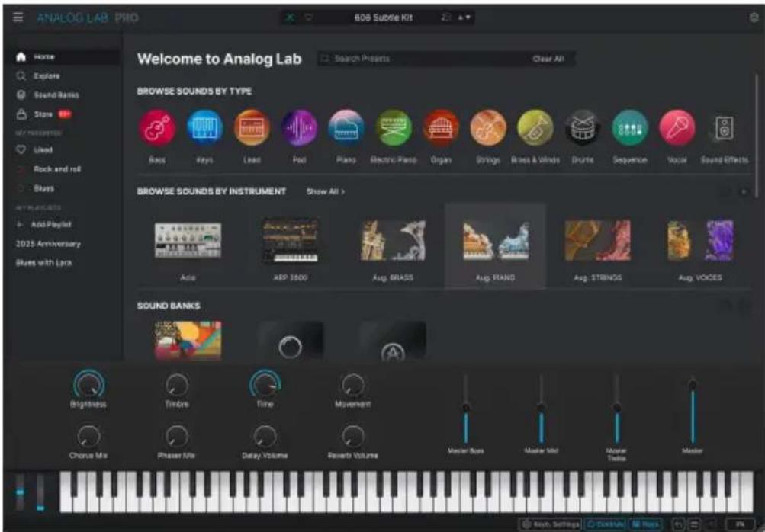Open Keyboard Settings in bottom bar

[549, 524]
